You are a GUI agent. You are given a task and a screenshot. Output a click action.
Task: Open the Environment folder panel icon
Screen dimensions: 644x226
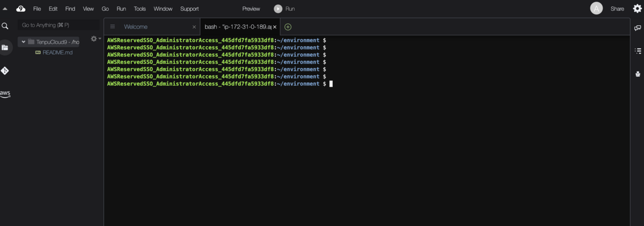pos(5,47)
